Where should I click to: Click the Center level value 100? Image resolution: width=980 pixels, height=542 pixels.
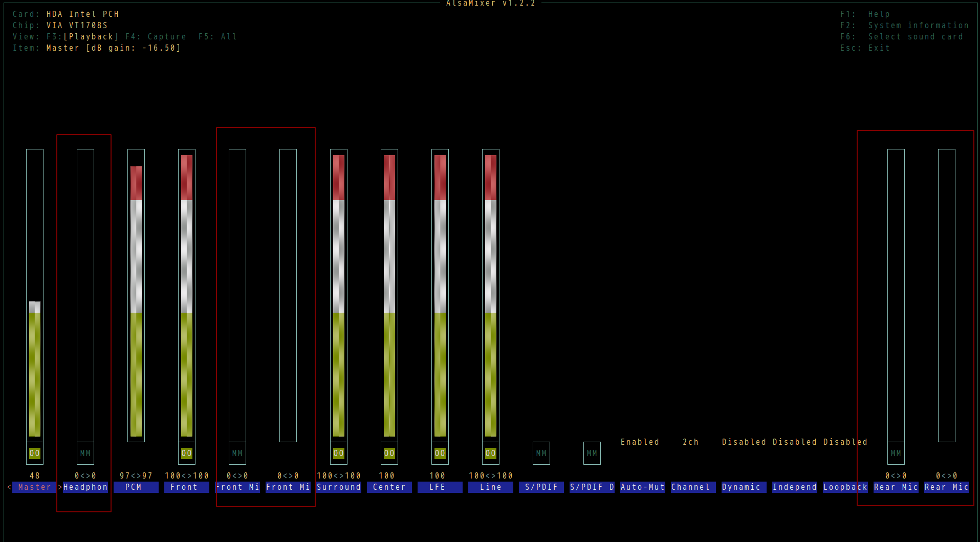[x=387, y=476]
